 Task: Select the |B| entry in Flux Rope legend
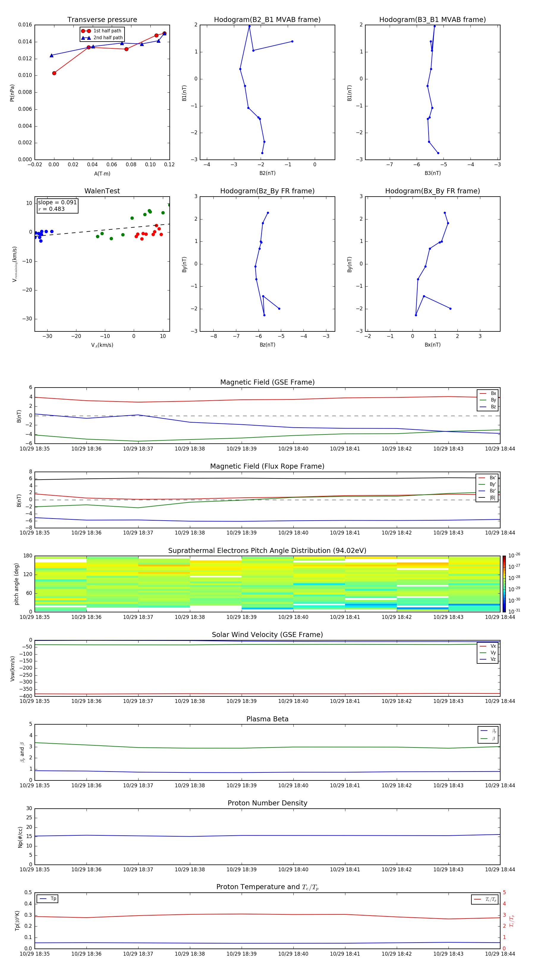[x=487, y=498]
